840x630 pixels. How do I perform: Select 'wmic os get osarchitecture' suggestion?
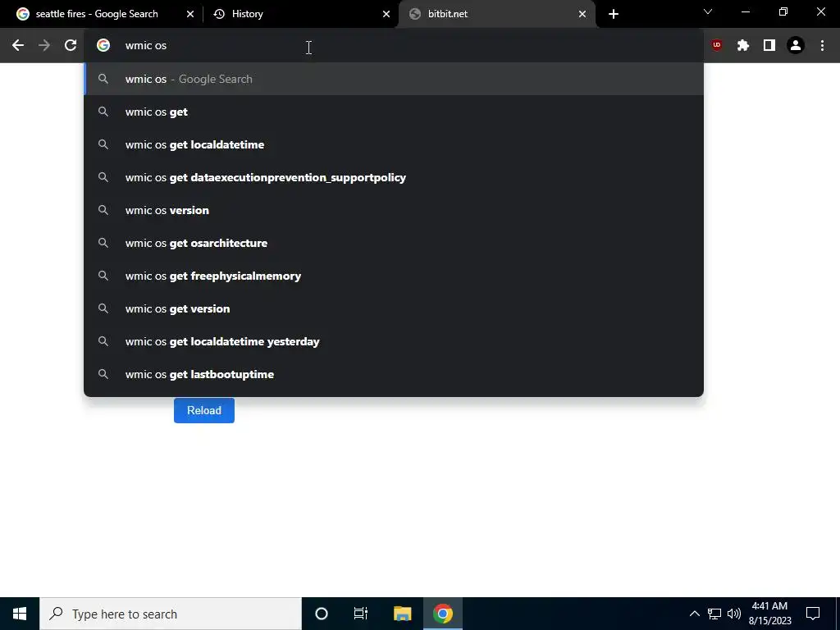pos(394,243)
